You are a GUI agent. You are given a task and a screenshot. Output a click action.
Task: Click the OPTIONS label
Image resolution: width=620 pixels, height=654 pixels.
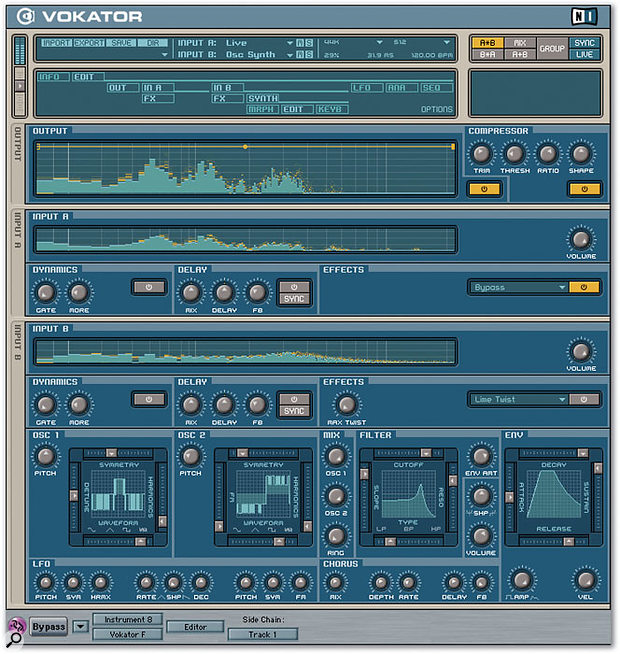click(436, 109)
